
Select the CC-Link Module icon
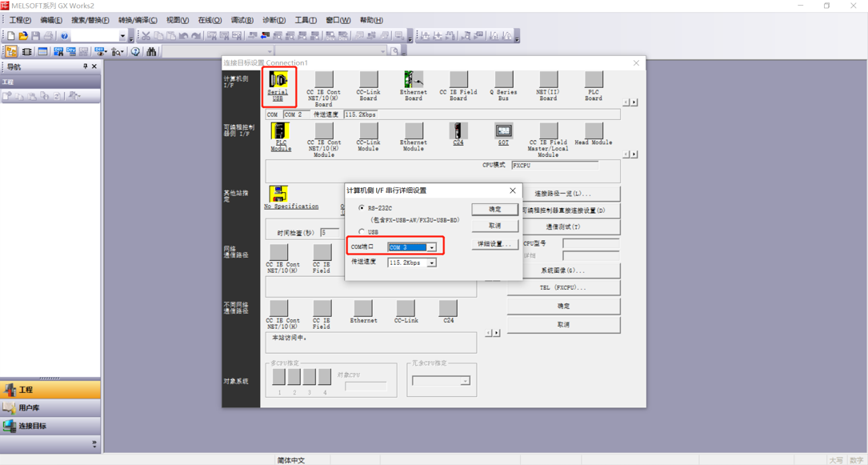[369, 130]
